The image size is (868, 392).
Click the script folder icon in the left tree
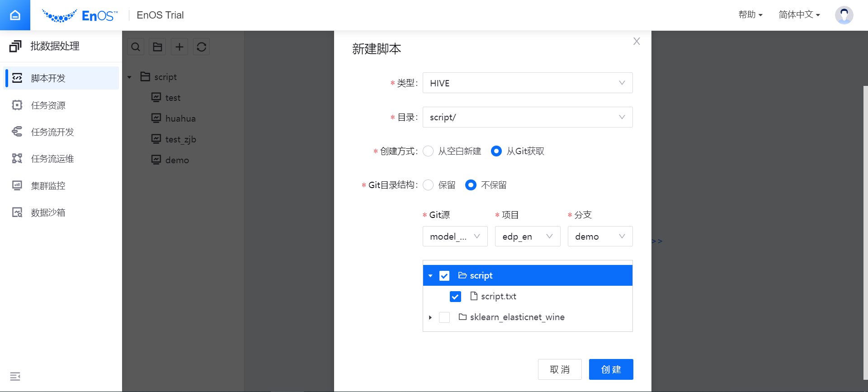145,76
